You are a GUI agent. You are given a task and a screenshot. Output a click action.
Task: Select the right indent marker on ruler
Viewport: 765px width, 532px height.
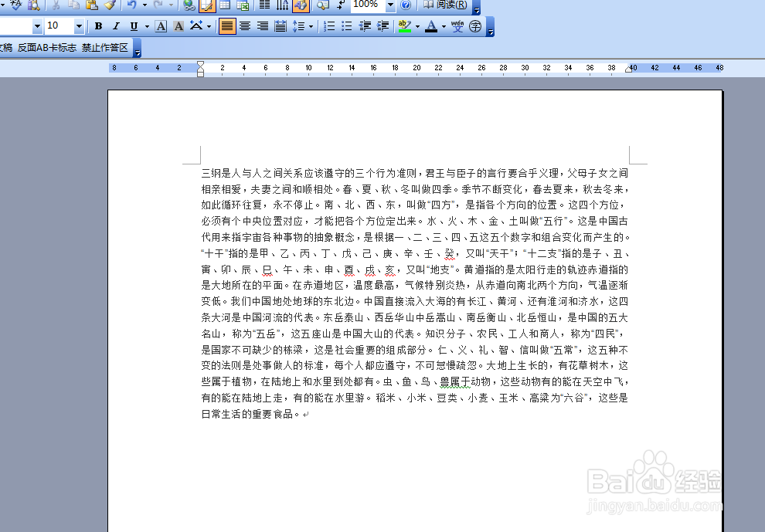(628, 69)
